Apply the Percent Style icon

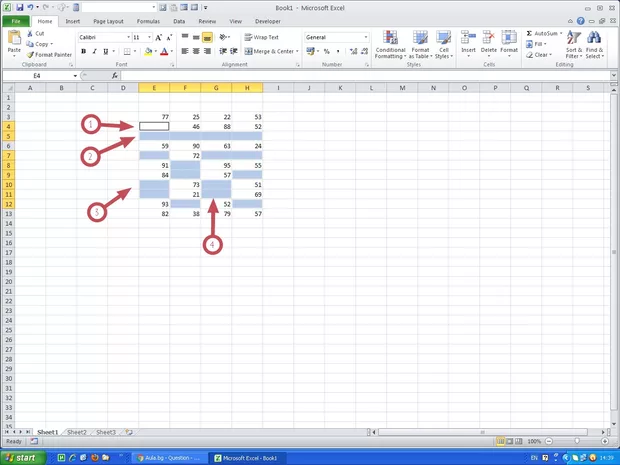coord(327,51)
